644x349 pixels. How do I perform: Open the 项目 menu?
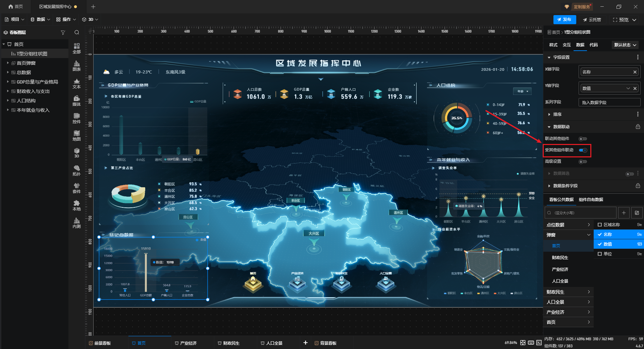click(x=14, y=19)
